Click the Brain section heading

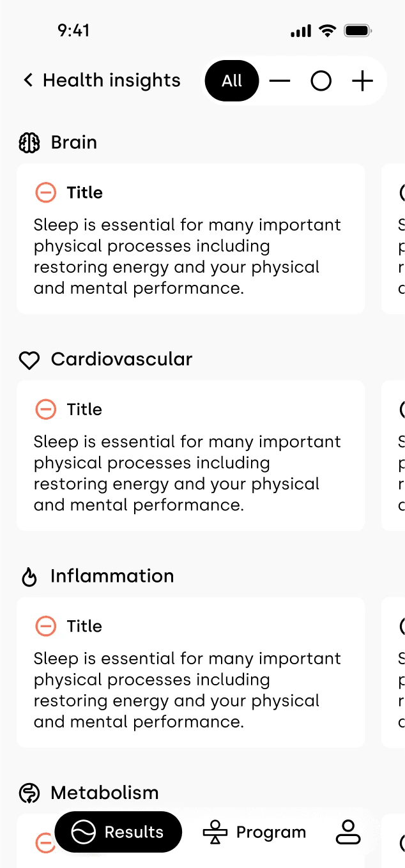(74, 142)
